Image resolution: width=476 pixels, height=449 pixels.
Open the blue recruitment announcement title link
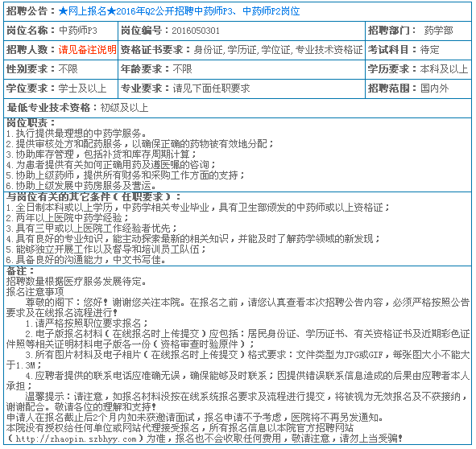179,11
